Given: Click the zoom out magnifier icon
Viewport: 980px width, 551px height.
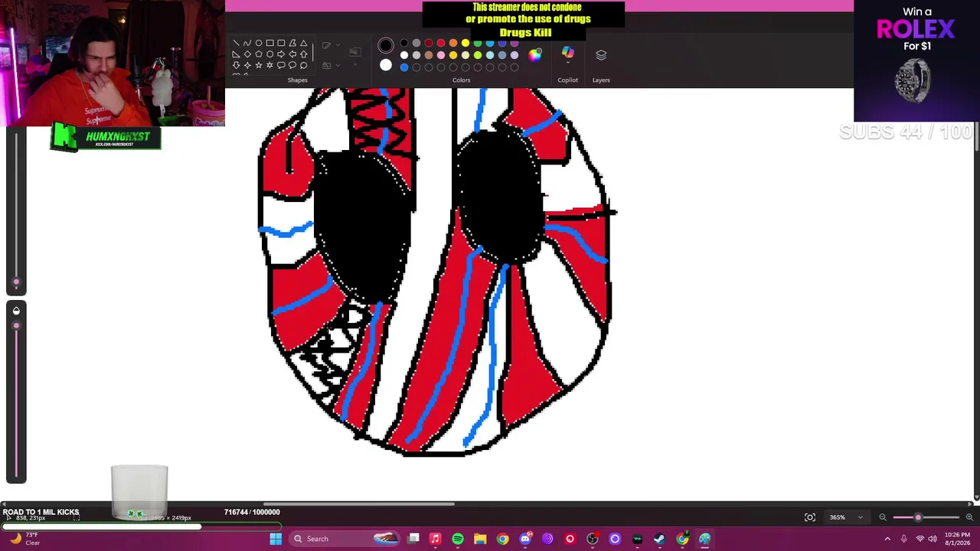Looking at the screenshot, I should 882,517.
